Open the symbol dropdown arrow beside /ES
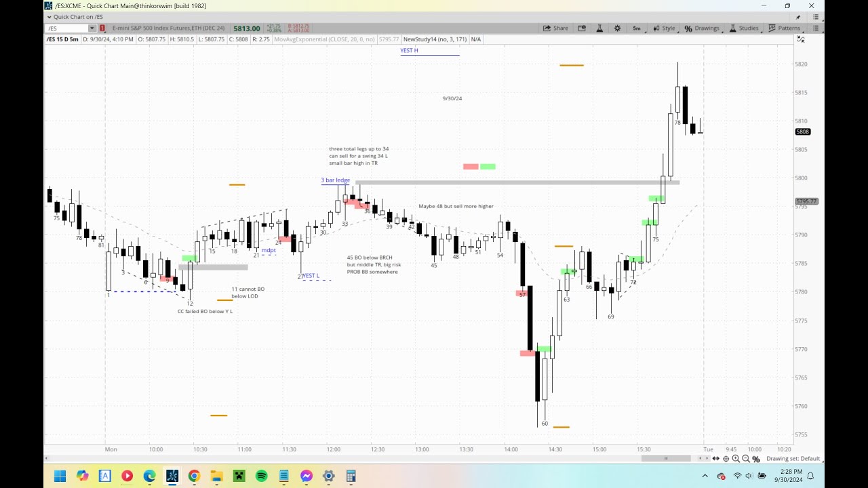The width and height of the screenshot is (868, 488). (x=92, y=28)
